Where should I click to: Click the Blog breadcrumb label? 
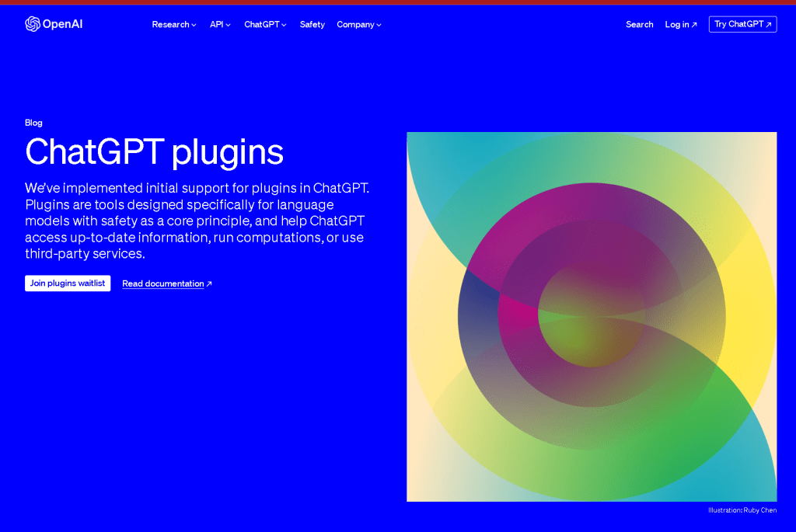(x=33, y=123)
